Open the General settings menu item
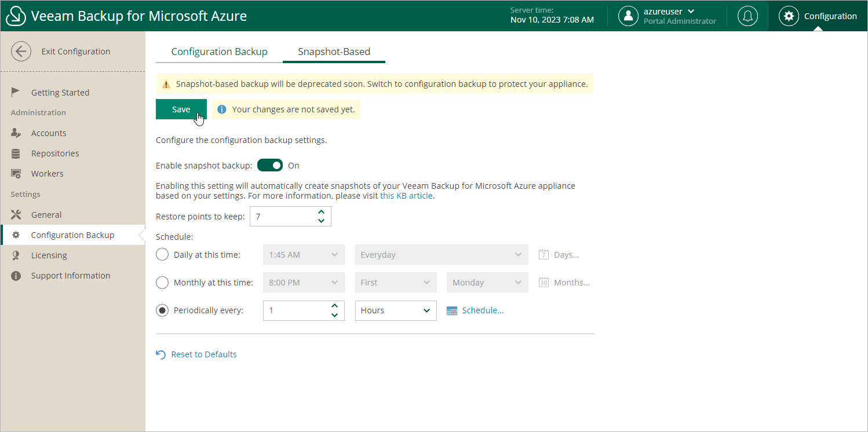The image size is (868, 432). pyautogui.click(x=73, y=215)
